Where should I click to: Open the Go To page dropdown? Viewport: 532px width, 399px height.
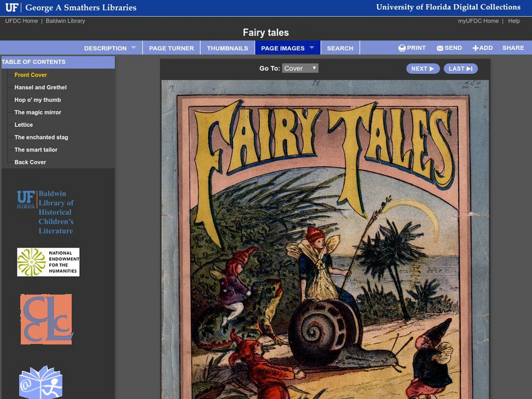[x=300, y=68]
